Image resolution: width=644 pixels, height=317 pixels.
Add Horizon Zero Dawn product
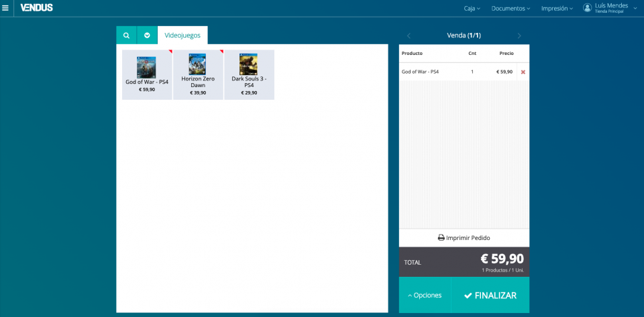click(x=198, y=74)
